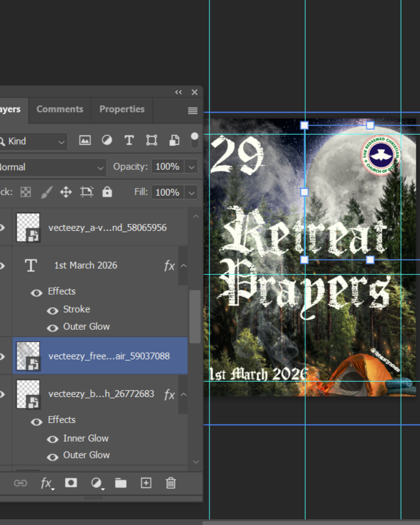420x525 pixels.
Task: Toggle visibility of 1st March 2026 Effects
Action: click(x=36, y=293)
